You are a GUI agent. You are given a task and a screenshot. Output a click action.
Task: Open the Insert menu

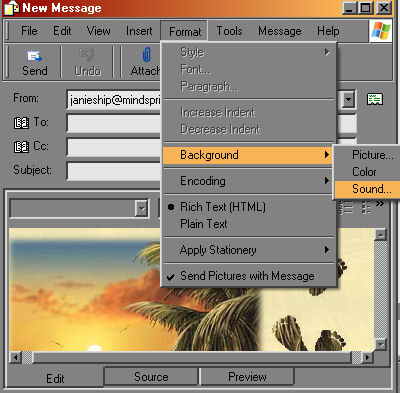(x=139, y=31)
